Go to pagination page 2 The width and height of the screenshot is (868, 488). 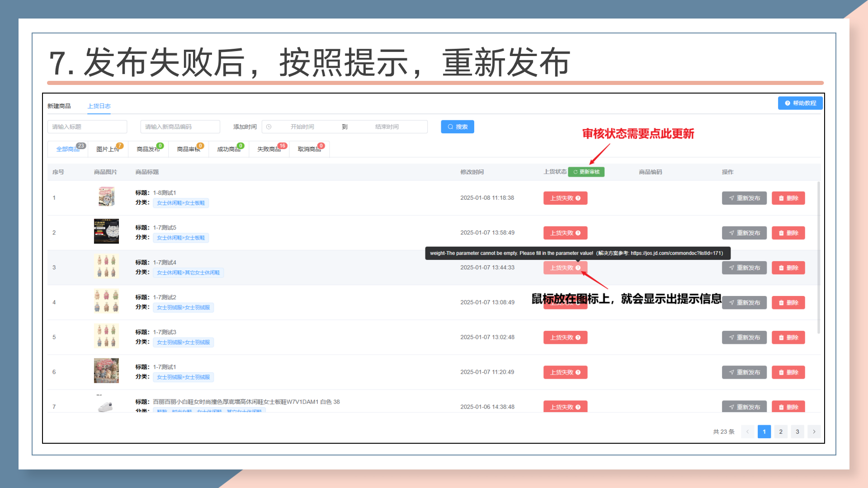coord(781,432)
